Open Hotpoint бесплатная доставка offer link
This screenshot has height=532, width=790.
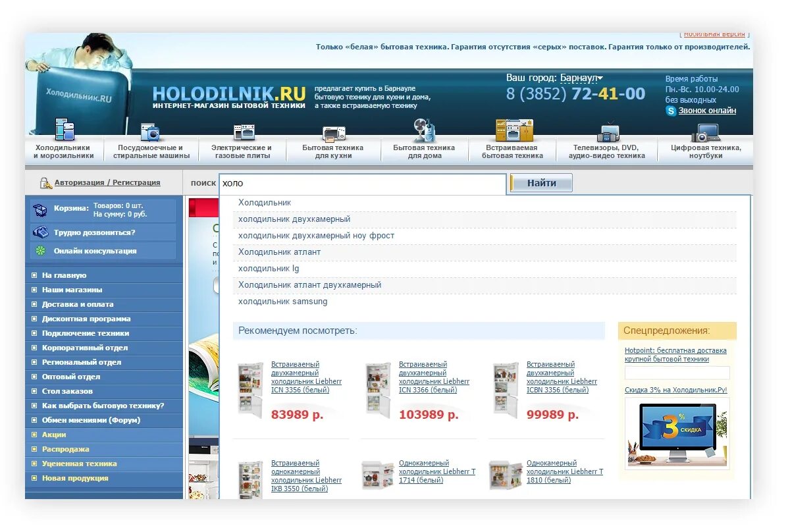point(675,355)
